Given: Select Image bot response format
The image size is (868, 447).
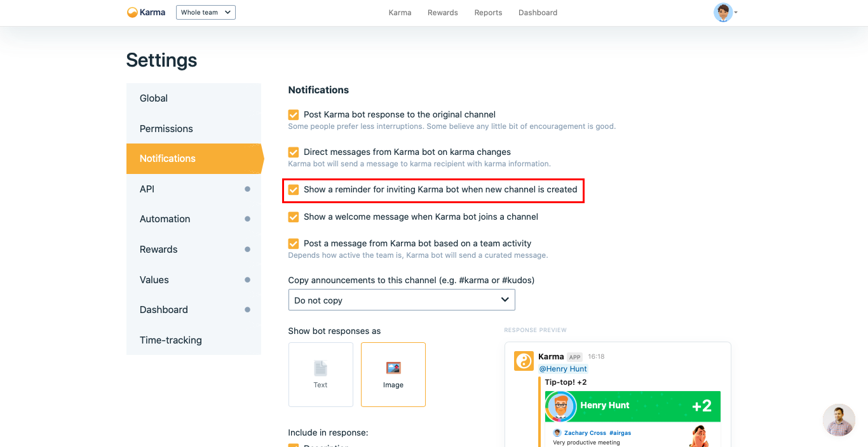Looking at the screenshot, I should point(393,375).
